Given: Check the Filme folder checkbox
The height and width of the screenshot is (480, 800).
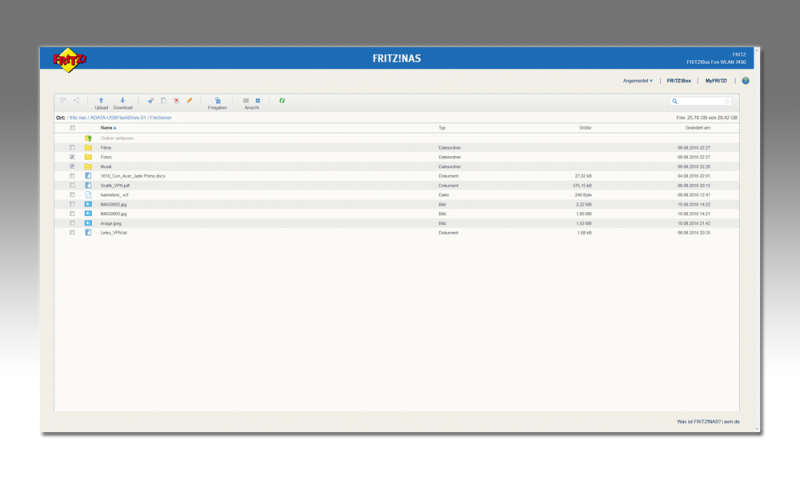Looking at the screenshot, I should 72,147.
